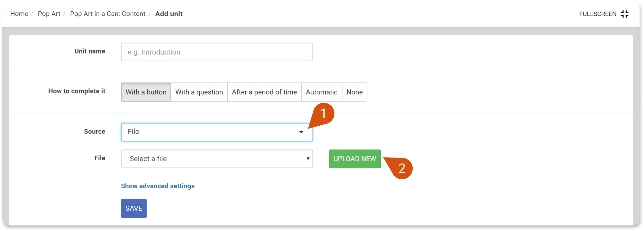Click the Add unit breadcrumb title
644x231 pixels.
click(x=169, y=14)
